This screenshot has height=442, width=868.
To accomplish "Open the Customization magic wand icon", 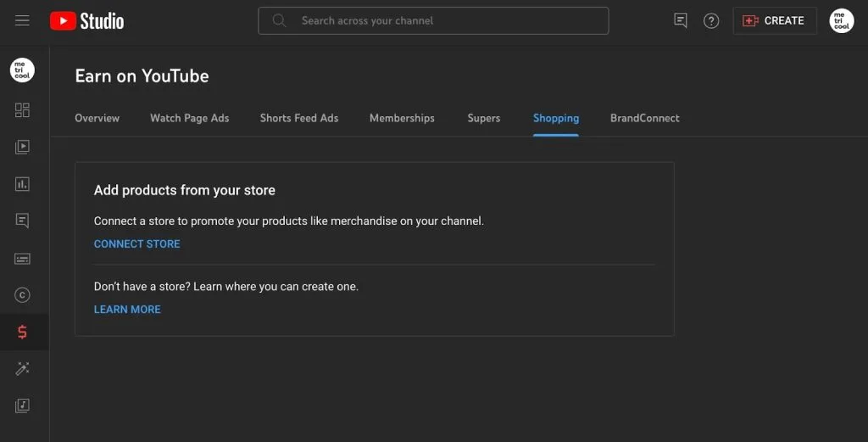I will (x=22, y=368).
